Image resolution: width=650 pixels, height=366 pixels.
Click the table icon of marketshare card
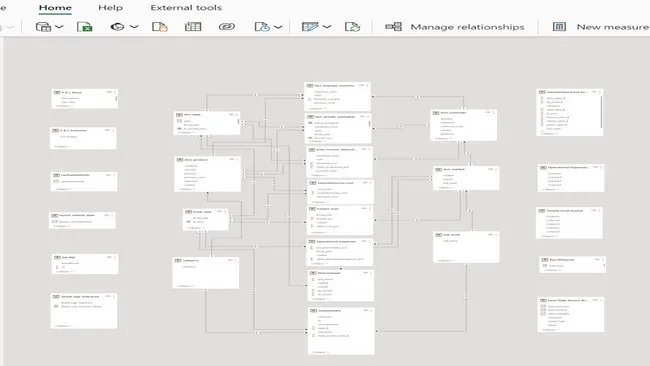pos(313,310)
